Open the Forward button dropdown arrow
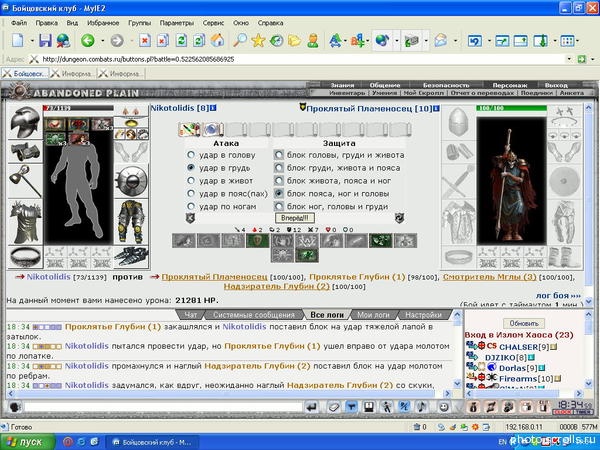This screenshot has width=600, height=450. pyautogui.click(x=132, y=41)
